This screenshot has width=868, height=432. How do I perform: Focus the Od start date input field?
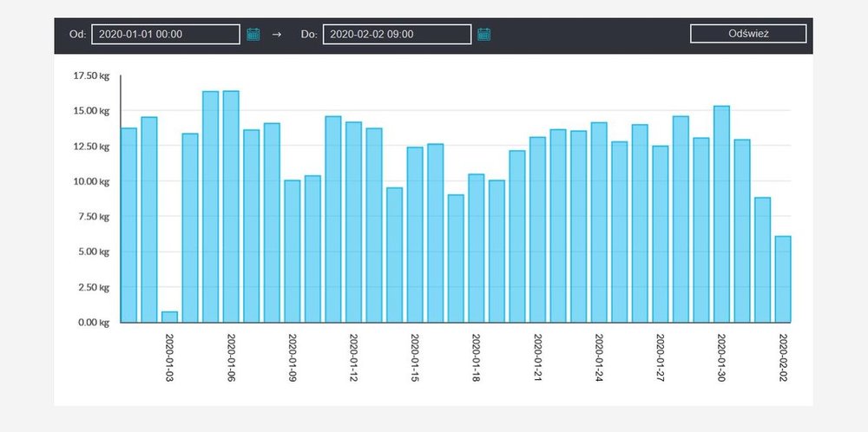165,34
